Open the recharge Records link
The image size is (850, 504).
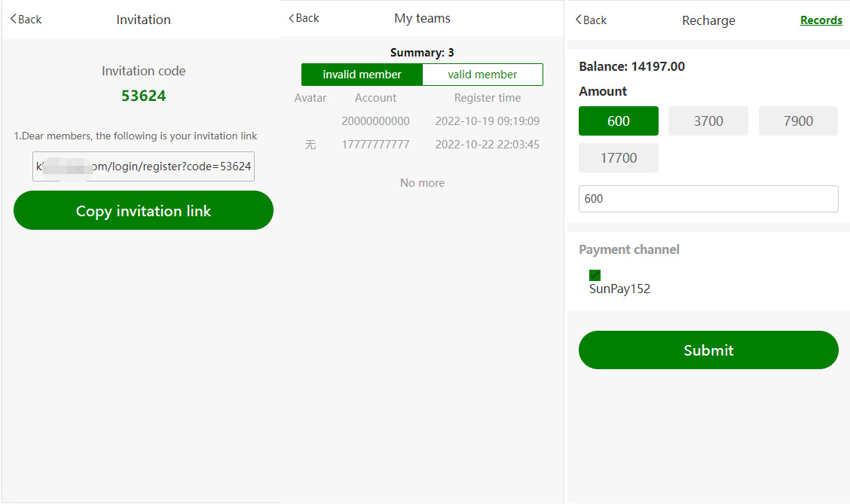click(x=821, y=20)
